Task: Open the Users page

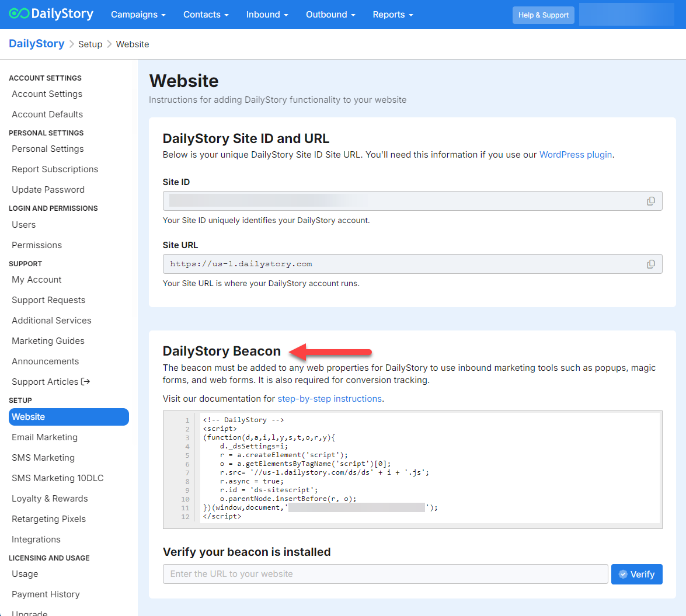Action: coord(23,224)
